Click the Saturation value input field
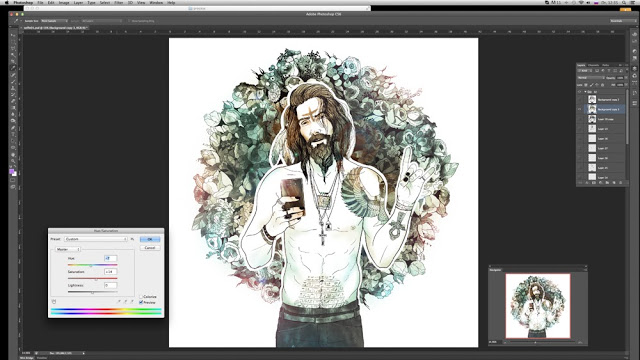The image size is (640, 360). click(111, 272)
